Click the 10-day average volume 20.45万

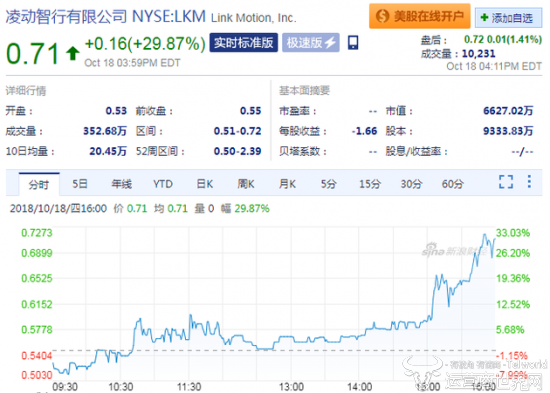coord(108,151)
